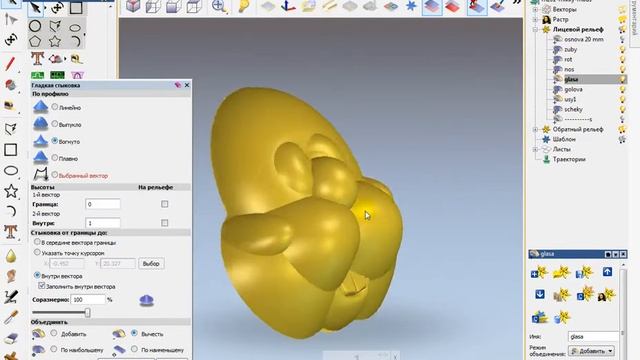The height and width of the screenshot is (360, 640).
Task: Select the Выпукло profile option
Action: 55,124
